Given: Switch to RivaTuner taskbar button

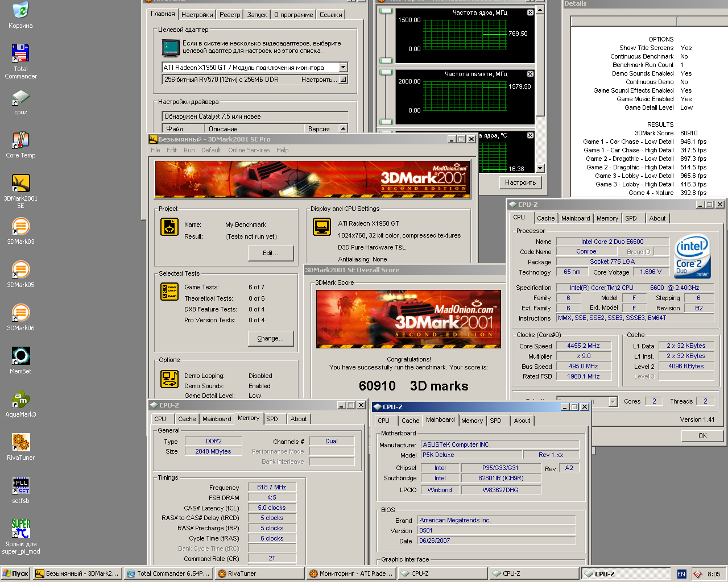Looking at the screenshot, I should [259, 573].
